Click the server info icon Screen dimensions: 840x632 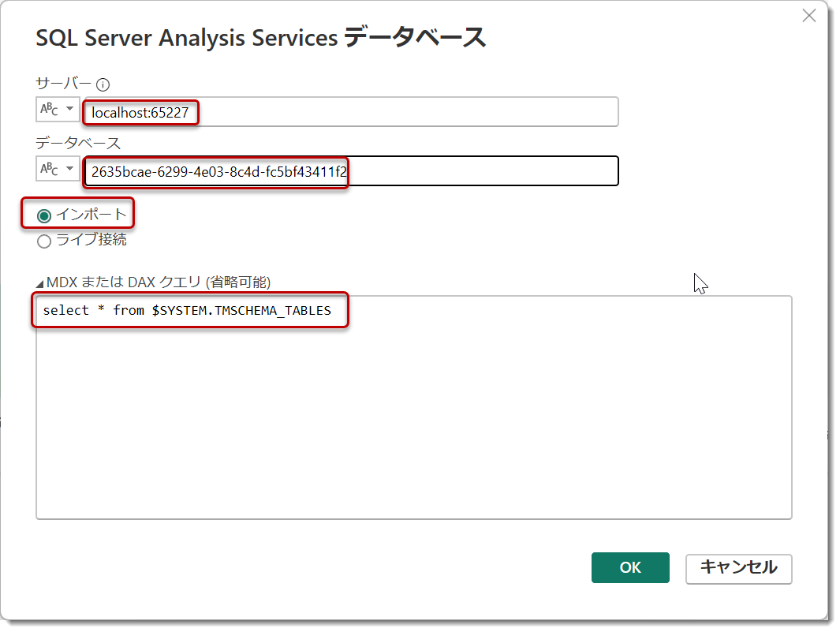pyautogui.click(x=103, y=84)
